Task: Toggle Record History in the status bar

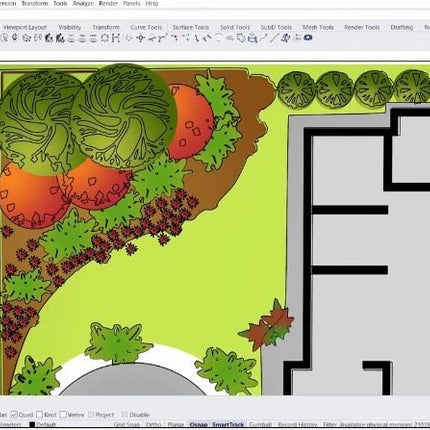Action: coord(297,425)
